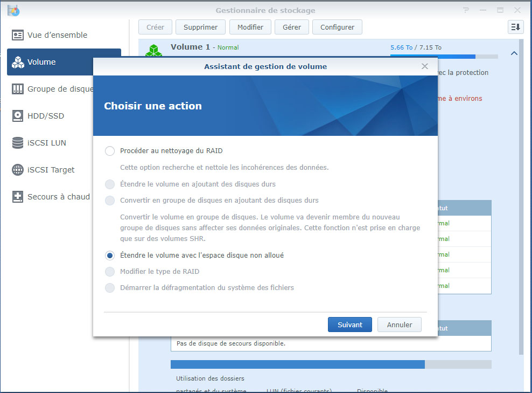
Task: Open HDD/SSD section
Action: pyautogui.click(x=50, y=116)
